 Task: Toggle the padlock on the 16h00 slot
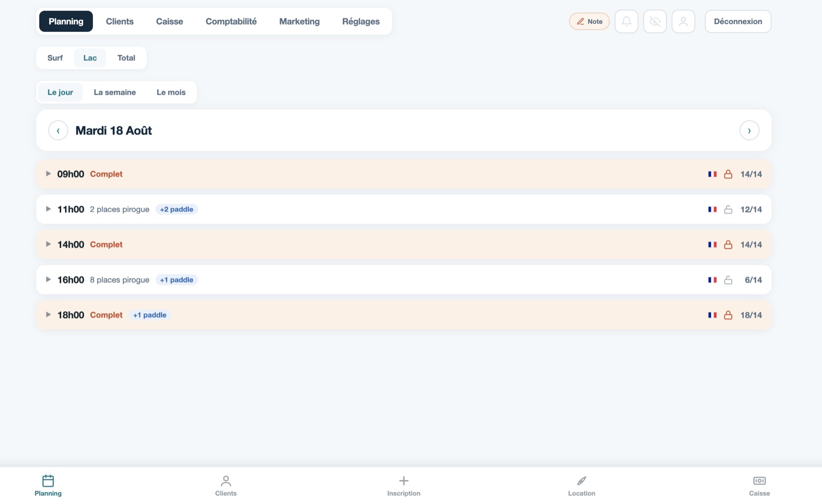click(x=728, y=280)
